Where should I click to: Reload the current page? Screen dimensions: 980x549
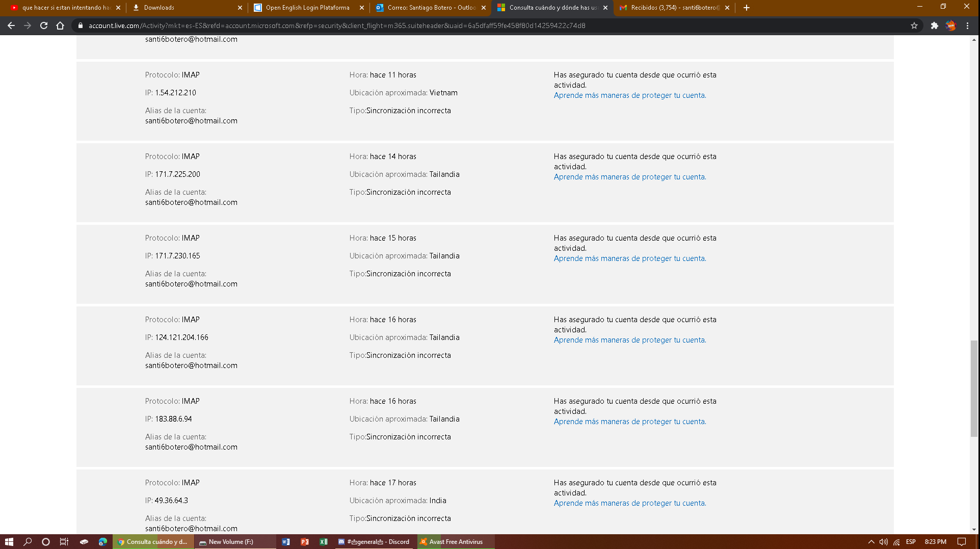tap(44, 25)
